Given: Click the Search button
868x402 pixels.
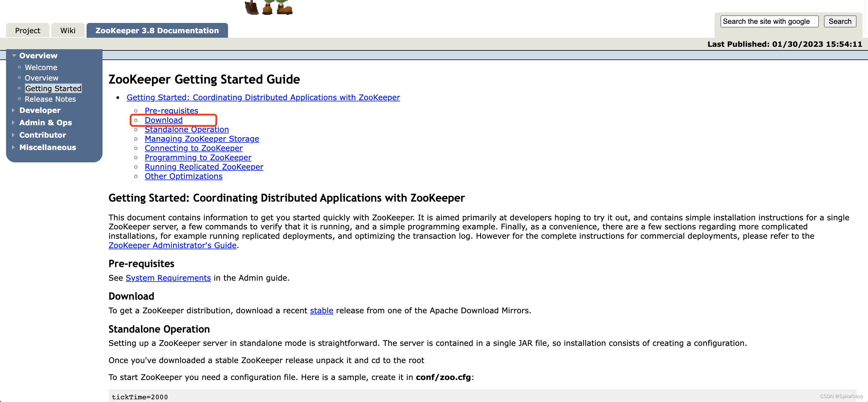Looking at the screenshot, I should 840,22.
